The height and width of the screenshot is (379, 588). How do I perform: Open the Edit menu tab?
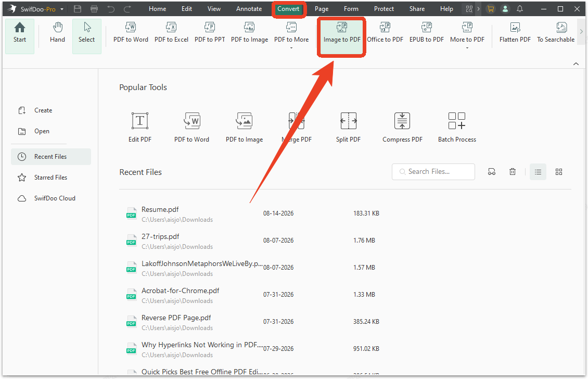coord(187,9)
